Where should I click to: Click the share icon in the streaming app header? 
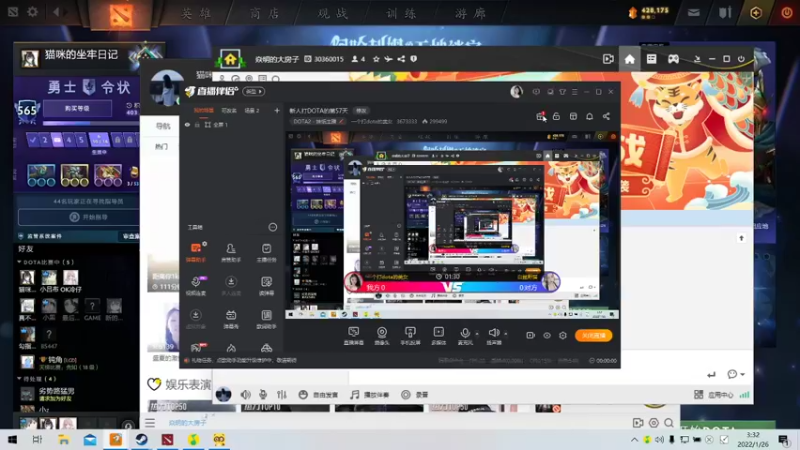[606, 117]
